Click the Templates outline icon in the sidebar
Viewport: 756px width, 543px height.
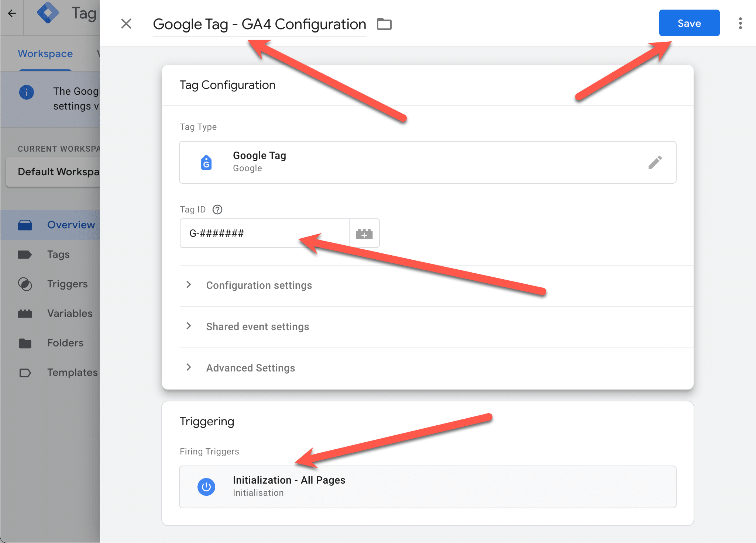tap(25, 373)
